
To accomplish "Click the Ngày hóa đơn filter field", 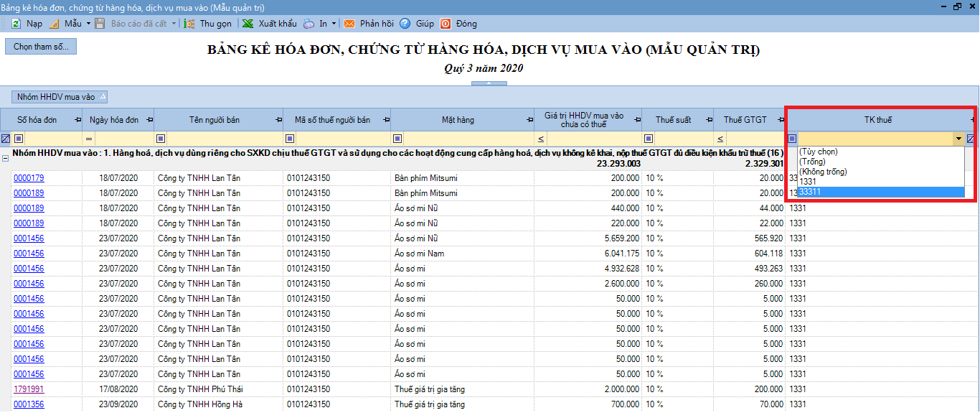I will click(x=123, y=139).
